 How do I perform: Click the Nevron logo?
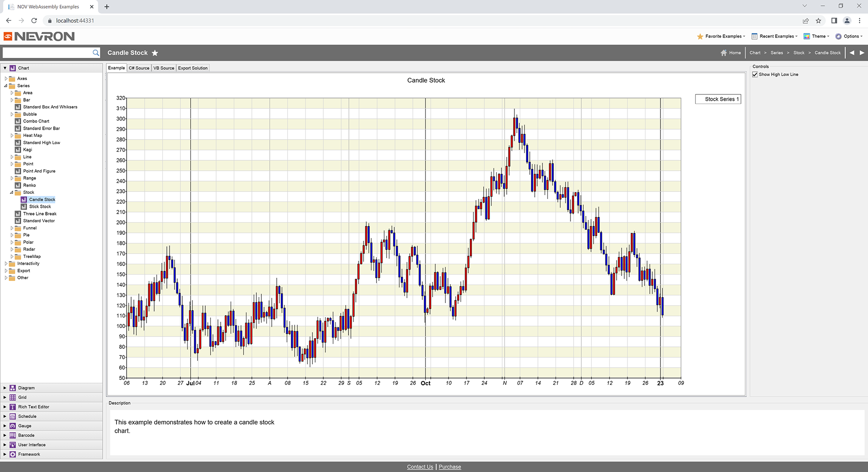pos(39,36)
